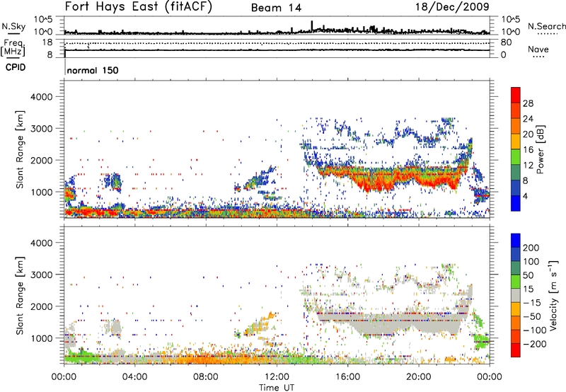Pick the teal 8–12 dB power color segment

[516, 172]
